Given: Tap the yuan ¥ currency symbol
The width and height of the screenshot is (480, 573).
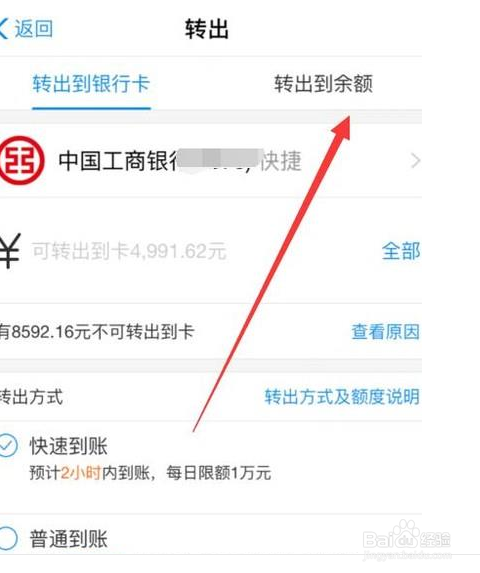Looking at the screenshot, I should (10, 251).
